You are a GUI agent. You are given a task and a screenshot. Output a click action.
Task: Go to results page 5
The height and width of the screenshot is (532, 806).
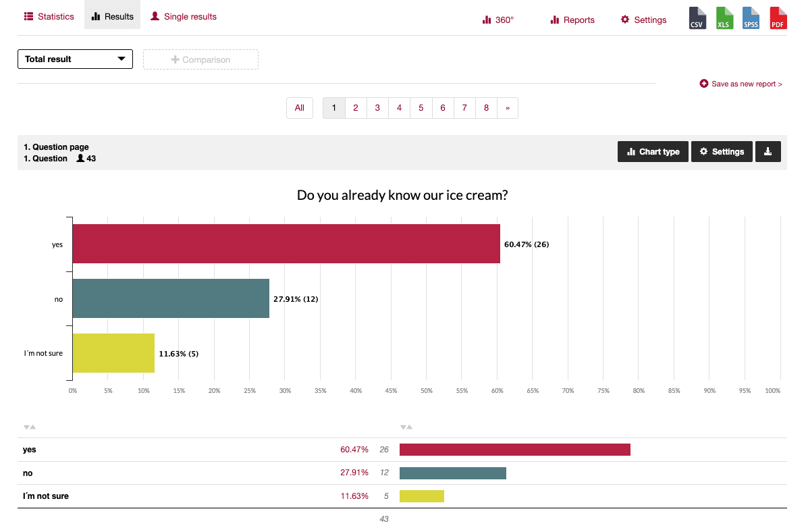coord(421,107)
